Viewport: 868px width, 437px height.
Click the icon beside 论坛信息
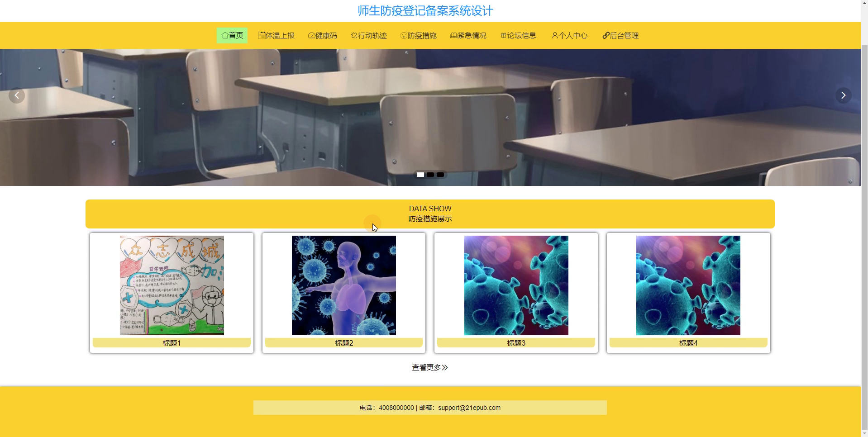click(503, 35)
